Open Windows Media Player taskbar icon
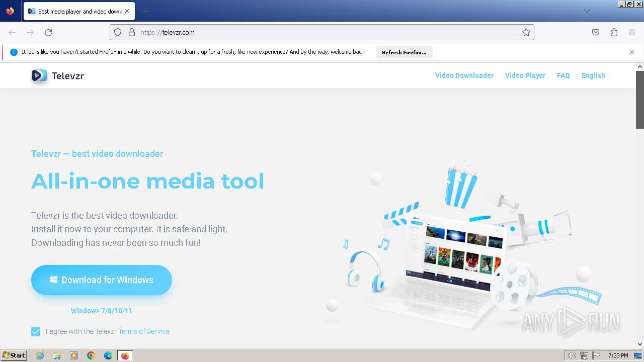Viewport: 644px width, 362px height. [x=74, y=355]
